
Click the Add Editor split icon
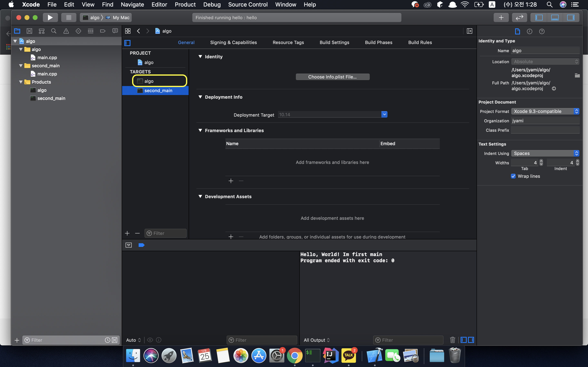pos(469,31)
